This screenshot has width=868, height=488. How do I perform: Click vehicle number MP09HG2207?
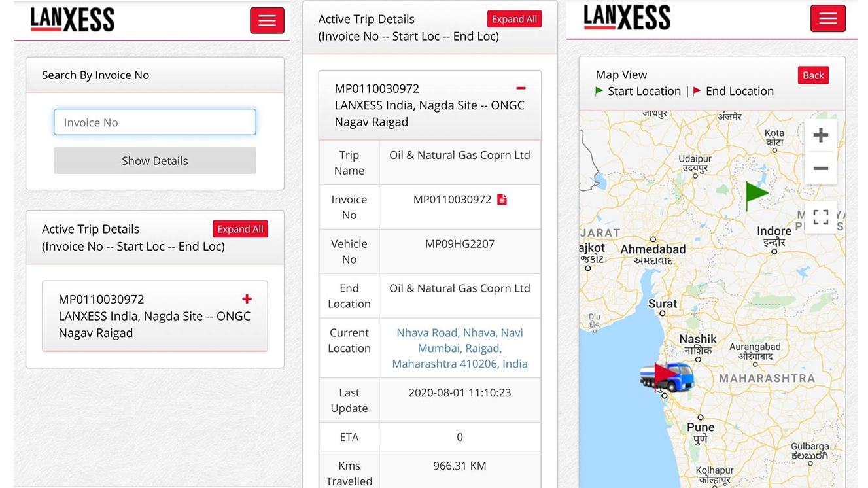pos(460,244)
